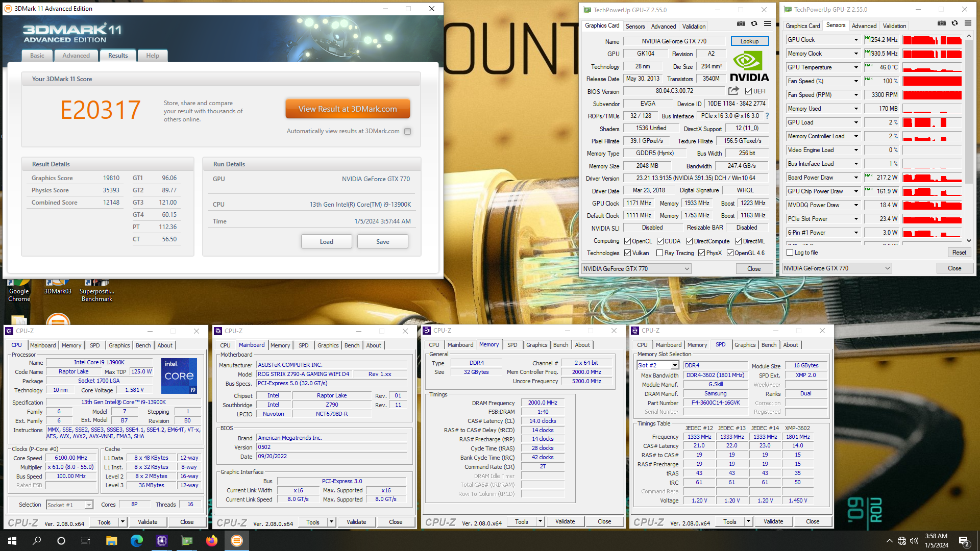
Task: Open File Explorer from the taskbar
Action: click(x=112, y=541)
